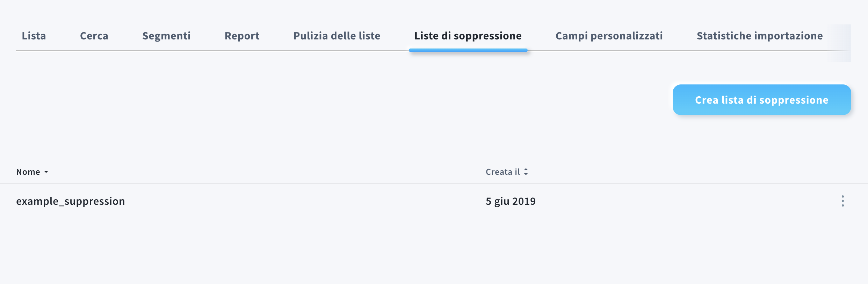
Task: Click the up arrow of Creata il sort
Action: [x=526, y=170]
